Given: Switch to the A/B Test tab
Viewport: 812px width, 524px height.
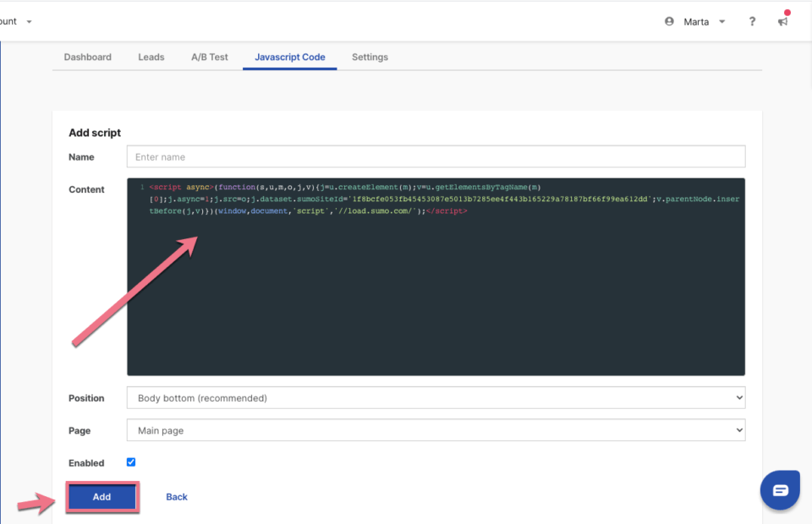Looking at the screenshot, I should click(x=210, y=57).
